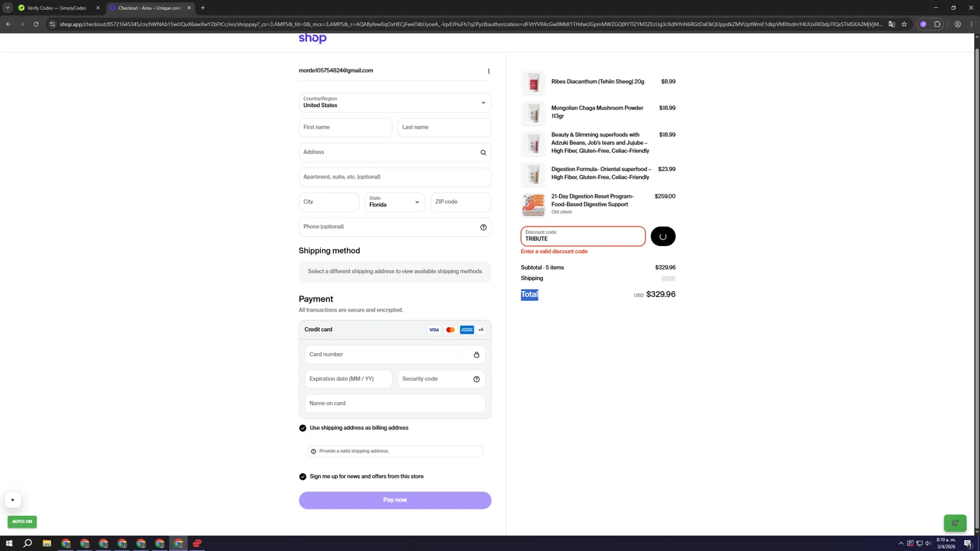This screenshot has width=980, height=551.
Task: Open Windows taskbar search
Action: coord(28,543)
